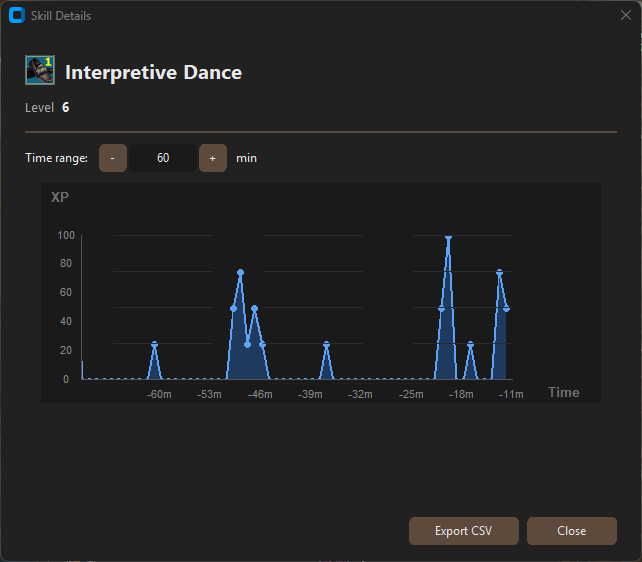This screenshot has width=642, height=562.
Task: Click the 100 XP axis label
Action: tap(66, 235)
